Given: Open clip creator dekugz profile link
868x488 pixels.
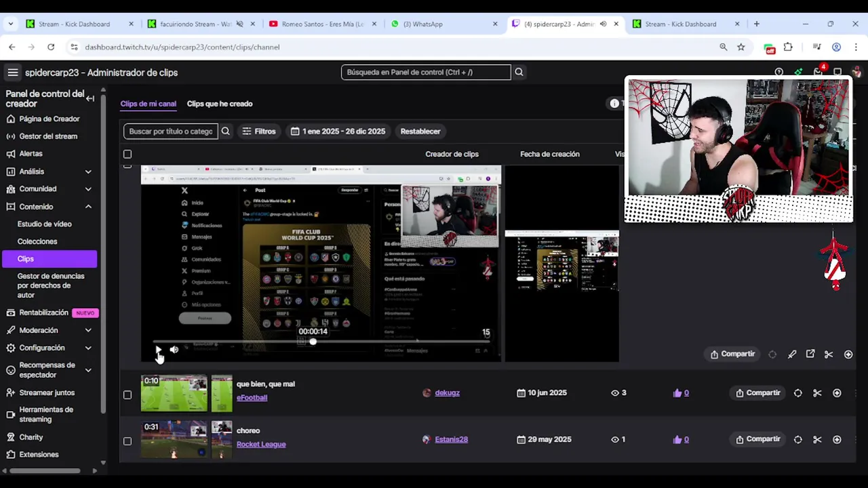Looking at the screenshot, I should (447, 393).
